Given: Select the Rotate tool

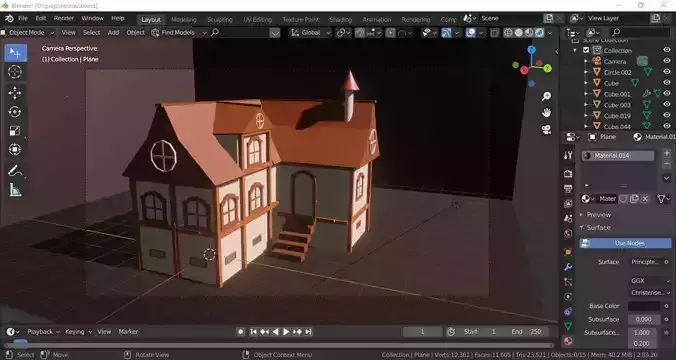Looking at the screenshot, I should (x=15, y=112).
